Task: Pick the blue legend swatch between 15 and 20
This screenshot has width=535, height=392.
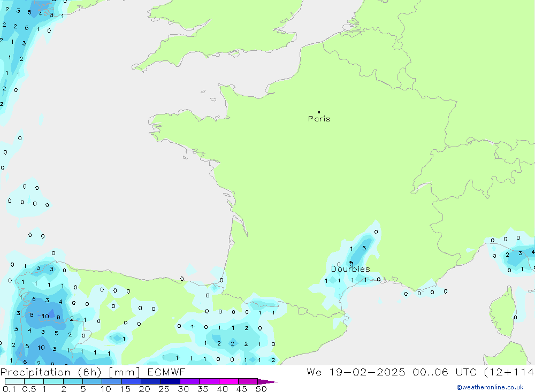Action: coord(132,381)
